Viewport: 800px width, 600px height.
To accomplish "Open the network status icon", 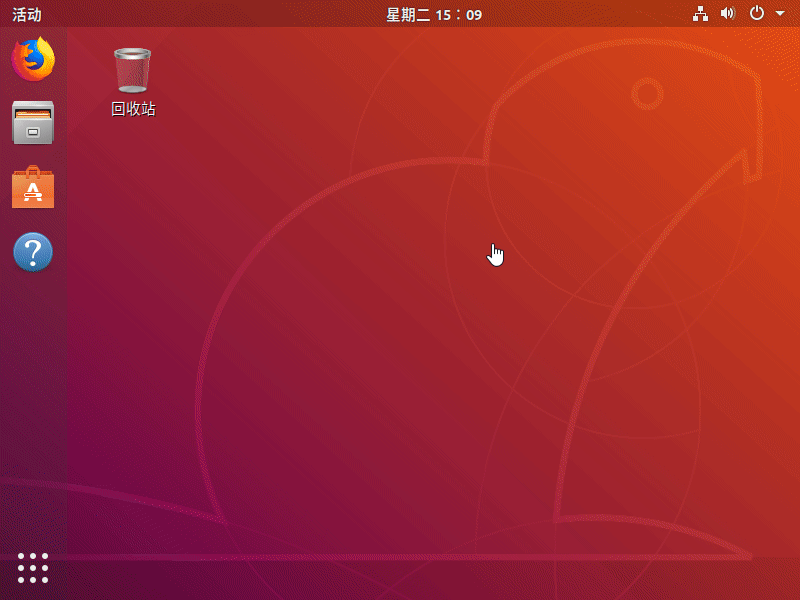I will pos(701,14).
